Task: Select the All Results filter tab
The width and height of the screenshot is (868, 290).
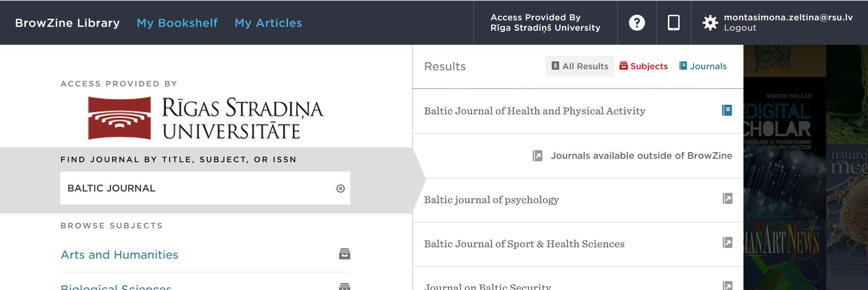Action: (x=580, y=66)
